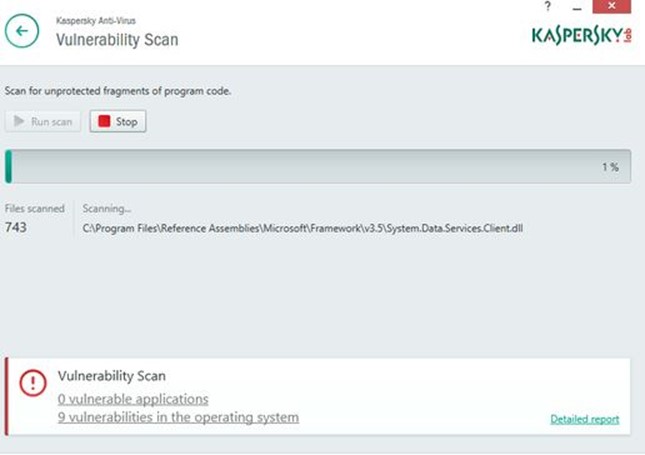The height and width of the screenshot is (455, 645).
Task: Minimize the Kaspersky window
Action: point(577,8)
